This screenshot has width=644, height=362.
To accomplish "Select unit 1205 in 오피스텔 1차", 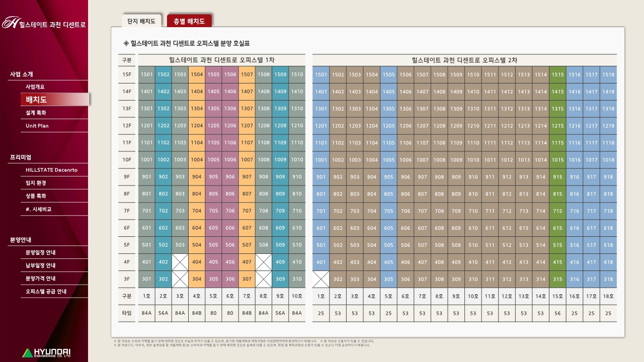I will pyautogui.click(x=213, y=126).
